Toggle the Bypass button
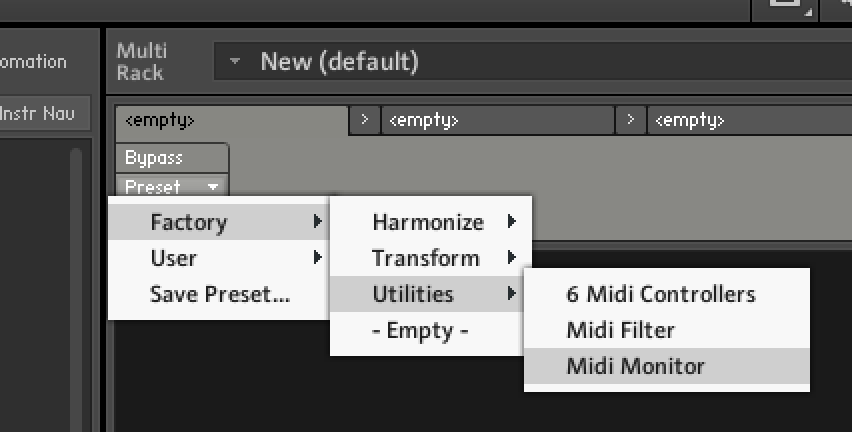Image resolution: width=852 pixels, height=432 pixels. tap(154, 158)
